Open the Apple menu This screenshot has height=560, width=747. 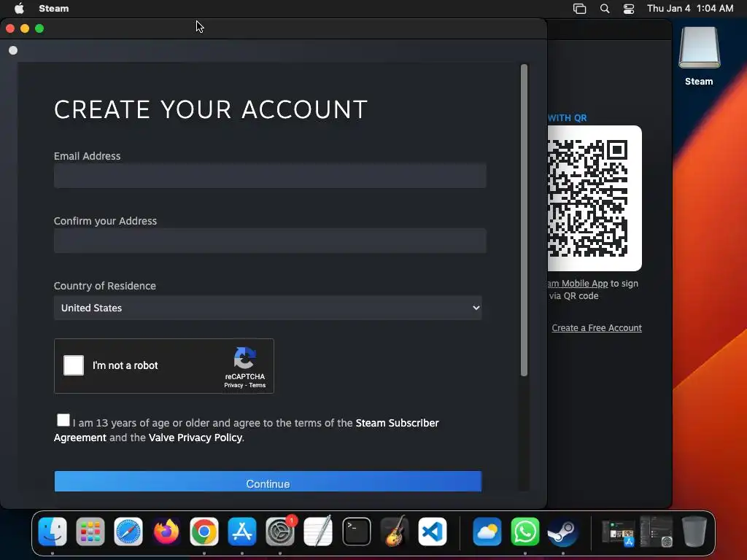click(19, 9)
